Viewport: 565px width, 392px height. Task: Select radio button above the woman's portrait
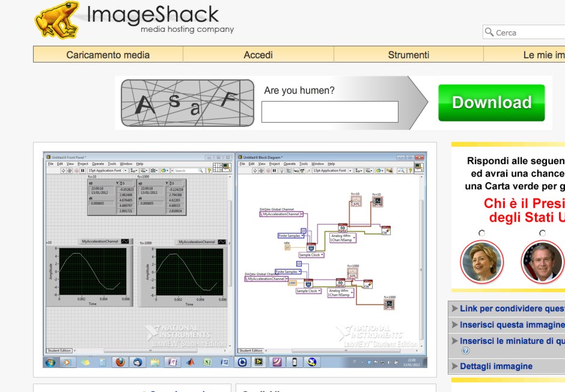point(481,233)
